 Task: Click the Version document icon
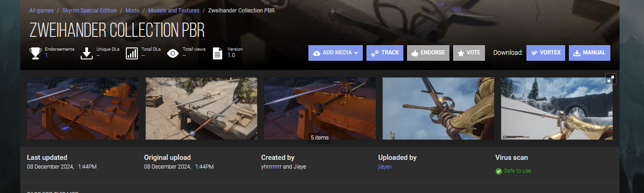[x=218, y=53]
